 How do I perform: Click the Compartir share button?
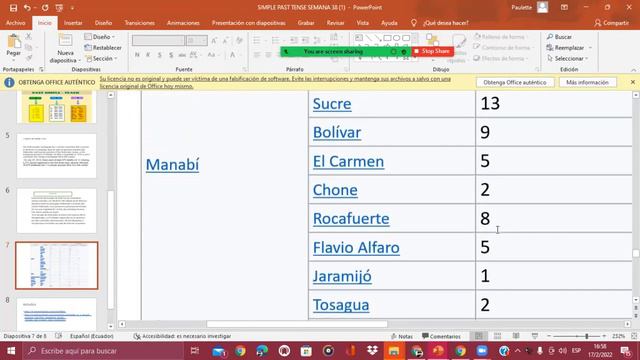[x=611, y=23]
